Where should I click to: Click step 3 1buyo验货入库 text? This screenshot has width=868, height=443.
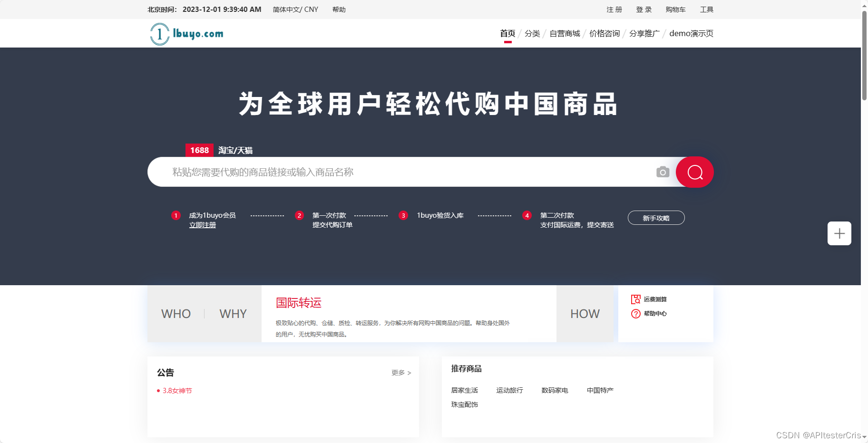point(440,215)
